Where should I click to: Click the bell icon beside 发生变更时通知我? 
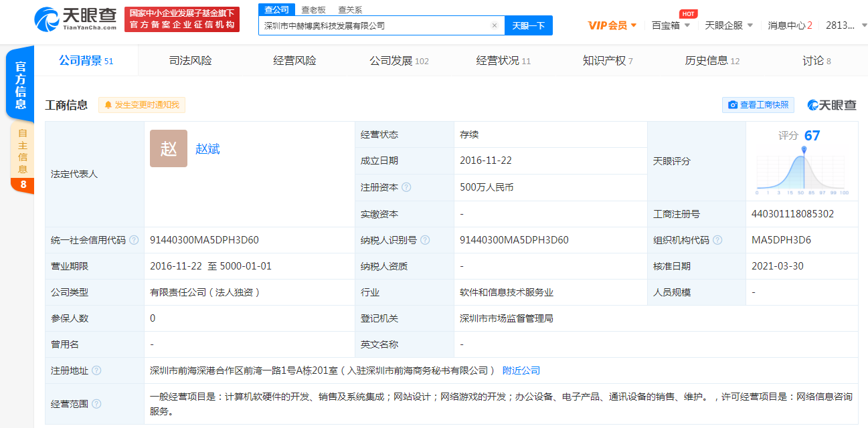coord(109,105)
